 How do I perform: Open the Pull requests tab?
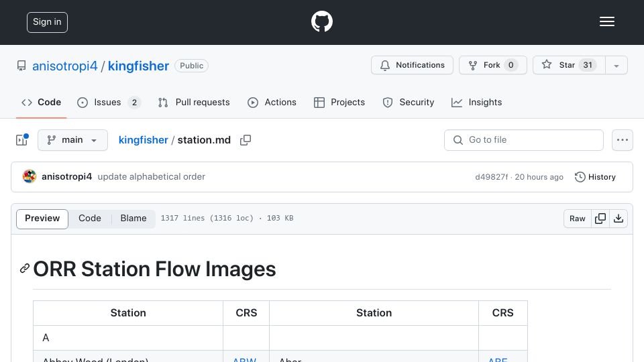(x=194, y=102)
